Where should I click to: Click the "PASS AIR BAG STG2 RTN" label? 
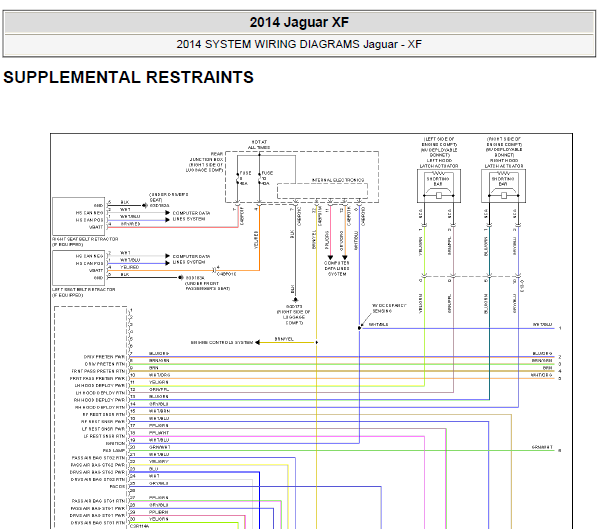click(98, 458)
